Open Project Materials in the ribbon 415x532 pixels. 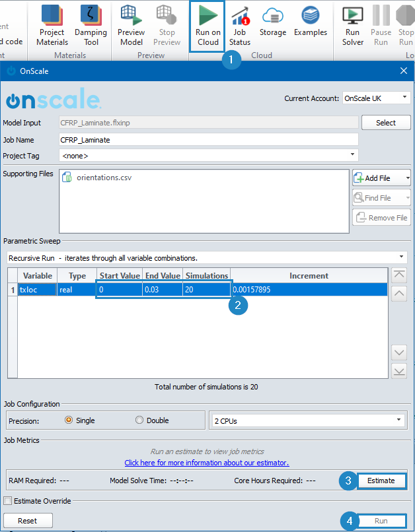coord(52,26)
